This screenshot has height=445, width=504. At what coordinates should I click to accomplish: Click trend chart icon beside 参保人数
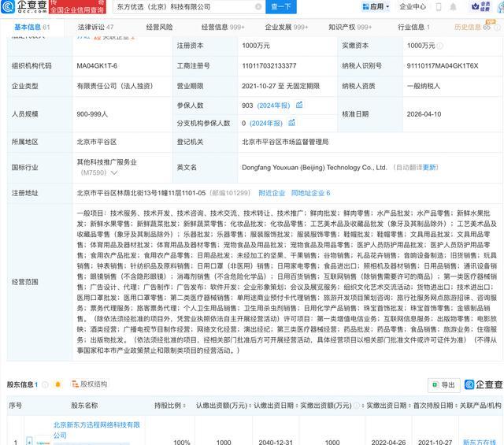pyautogui.click(x=299, y=105)
